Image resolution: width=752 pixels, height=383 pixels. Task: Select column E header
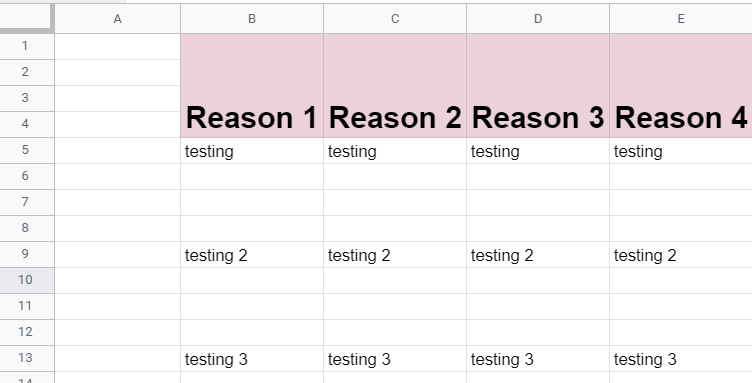tap(681, 19)
